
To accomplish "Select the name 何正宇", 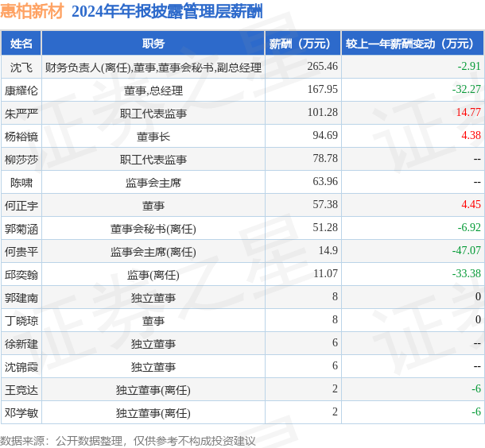I will (21, 206).
